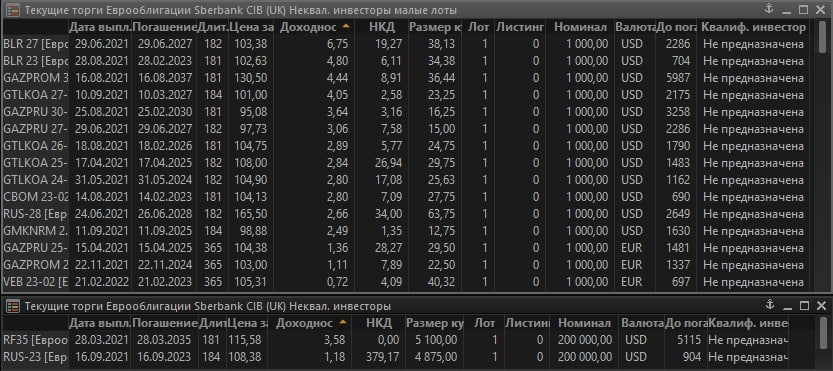
Task: Select the GTLKOA 27- bond row
Action: (406, 95)
